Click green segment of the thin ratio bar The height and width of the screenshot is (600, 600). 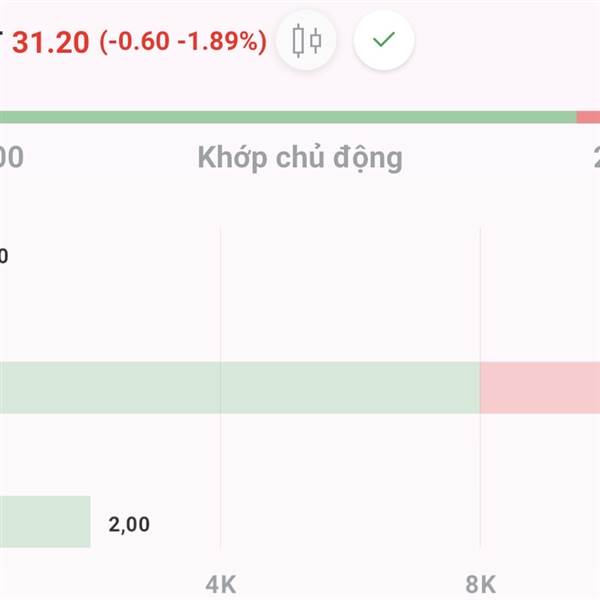coord(288,117)
